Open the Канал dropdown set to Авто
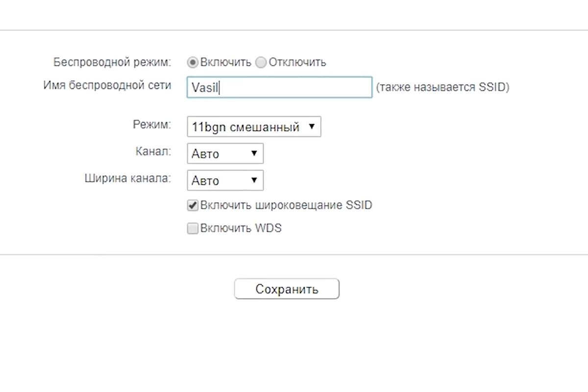The image size is (588, 392). coord(225,153)
